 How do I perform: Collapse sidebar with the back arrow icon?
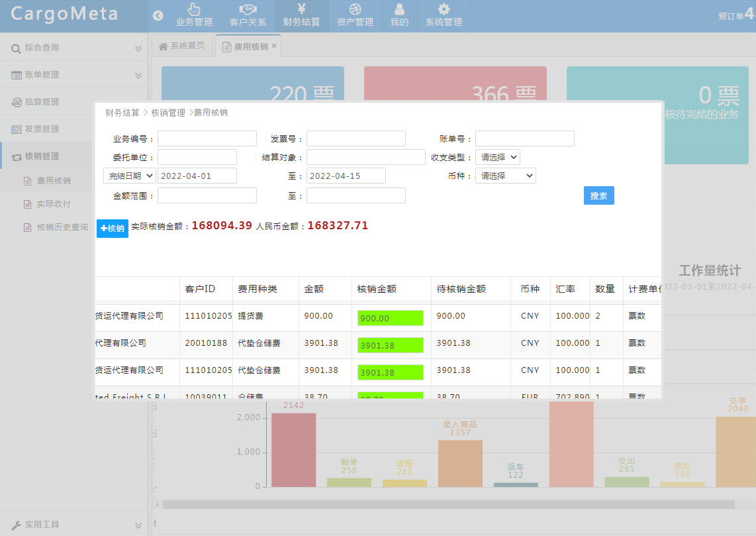[x=158, y=15]
